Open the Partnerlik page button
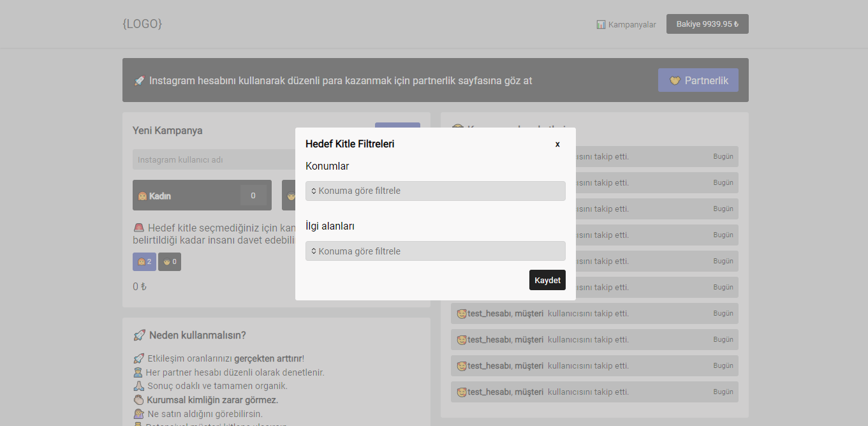The image size is (868, 426). [698, 80]
